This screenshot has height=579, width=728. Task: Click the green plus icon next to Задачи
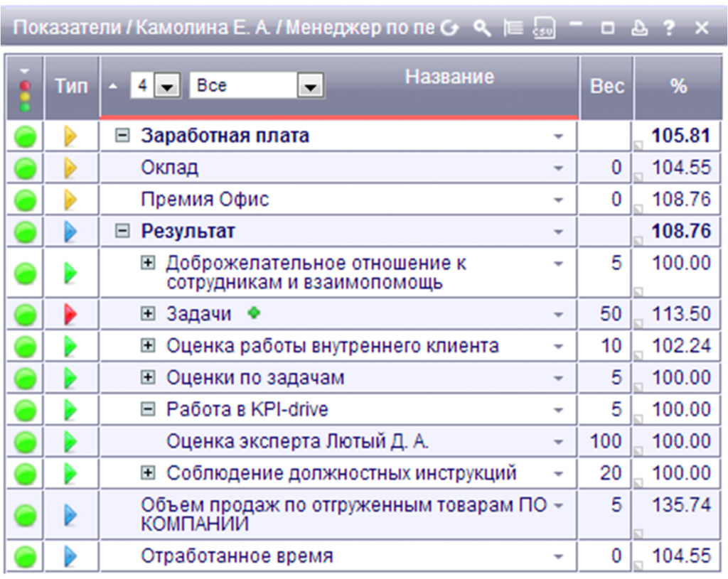pos(253,313)
